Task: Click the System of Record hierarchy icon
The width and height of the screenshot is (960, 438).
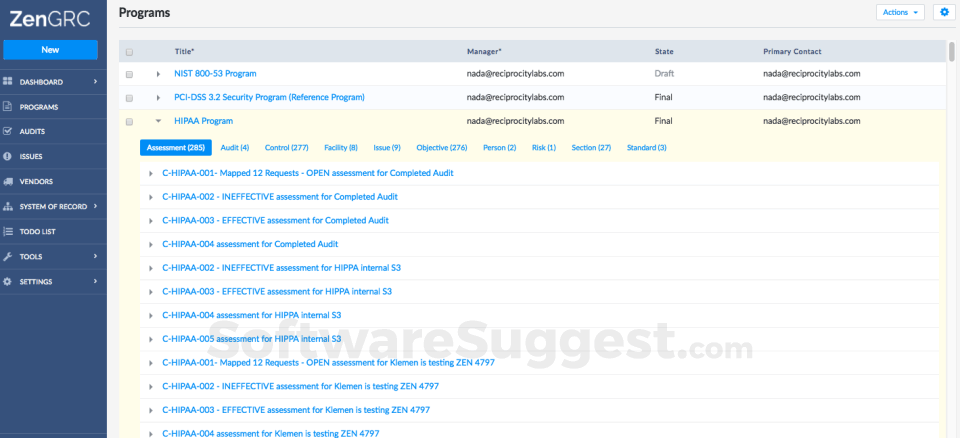Action: pyautogui.click(x=8, y=206)
